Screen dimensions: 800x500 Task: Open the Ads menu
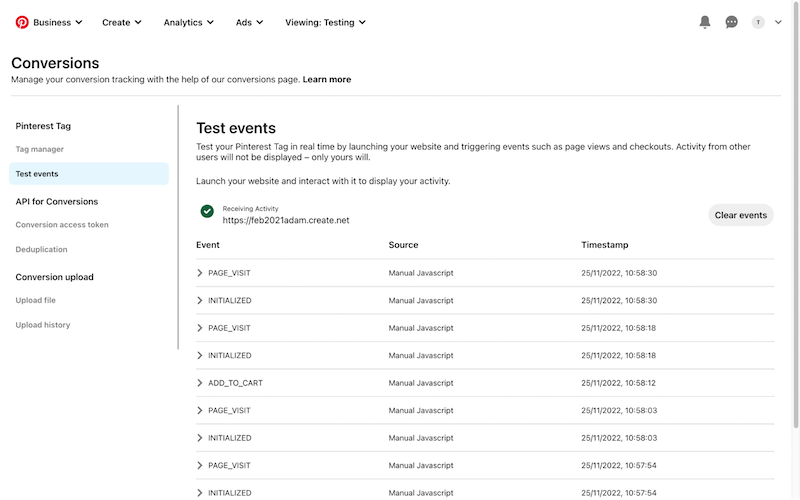click(x=249, y=22)
